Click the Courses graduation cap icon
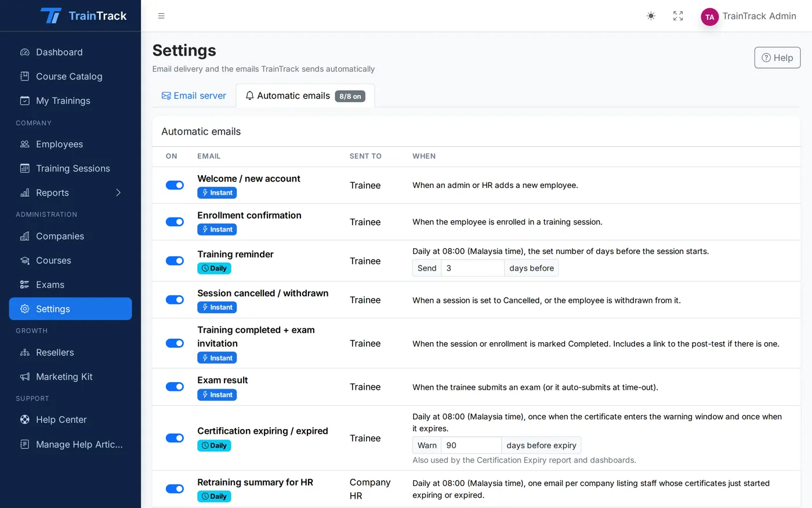This screenshot has width=812, height=508. (25, 260)
